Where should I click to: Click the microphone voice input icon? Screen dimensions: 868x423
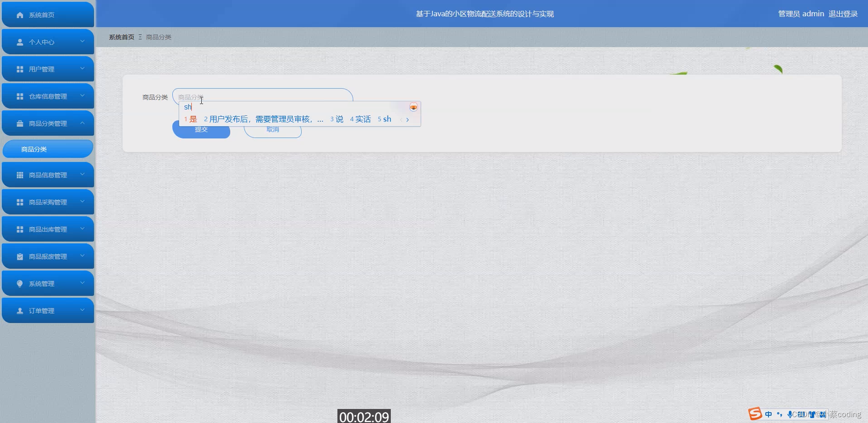(x=790, y=414)
